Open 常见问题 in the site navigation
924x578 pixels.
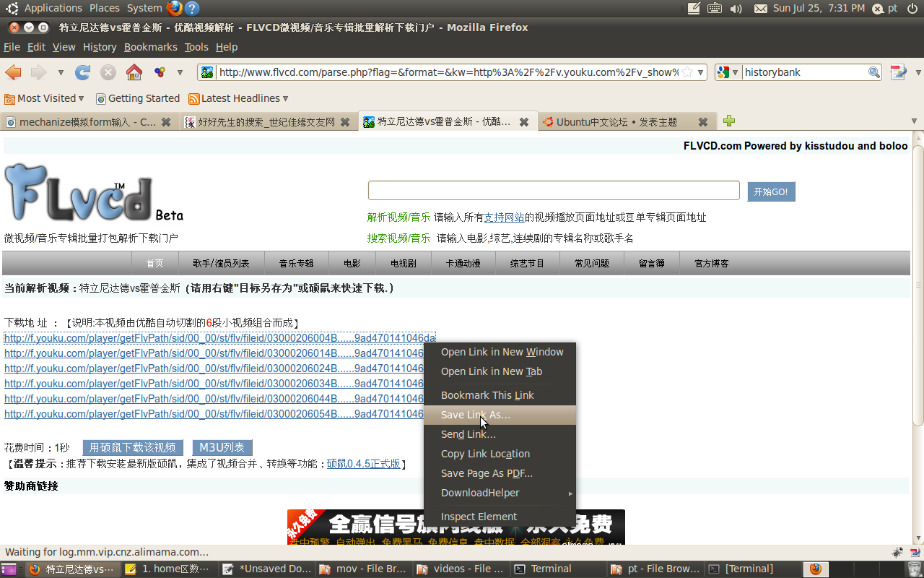pos(591,264)
